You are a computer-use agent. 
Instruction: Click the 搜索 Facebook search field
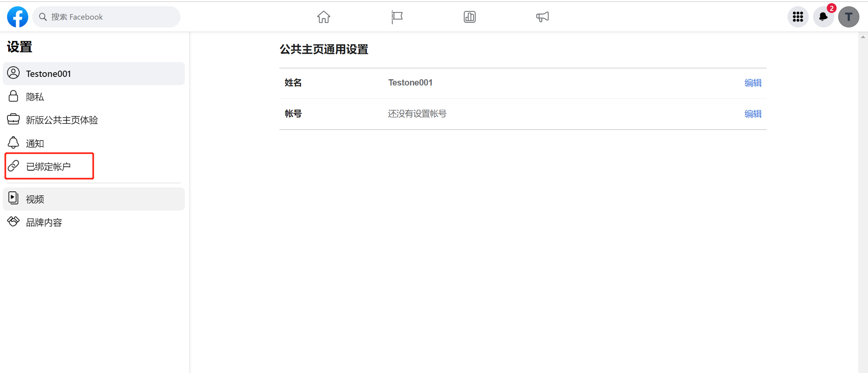click(x=106, y=17)
